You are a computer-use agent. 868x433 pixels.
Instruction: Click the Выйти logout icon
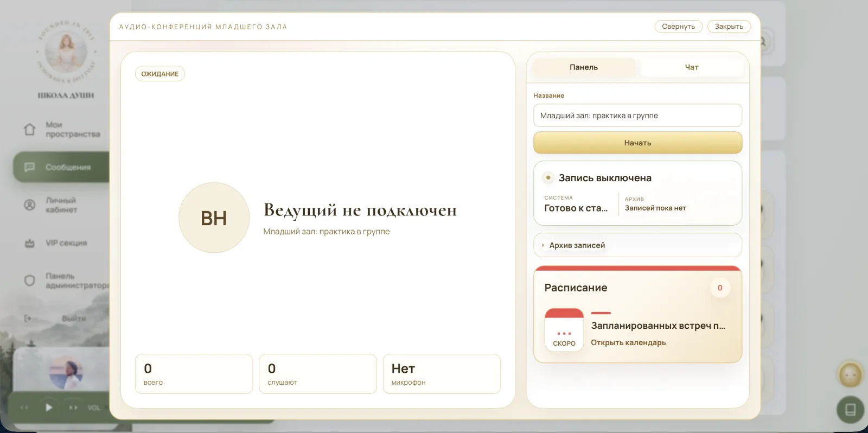[28, 319]
